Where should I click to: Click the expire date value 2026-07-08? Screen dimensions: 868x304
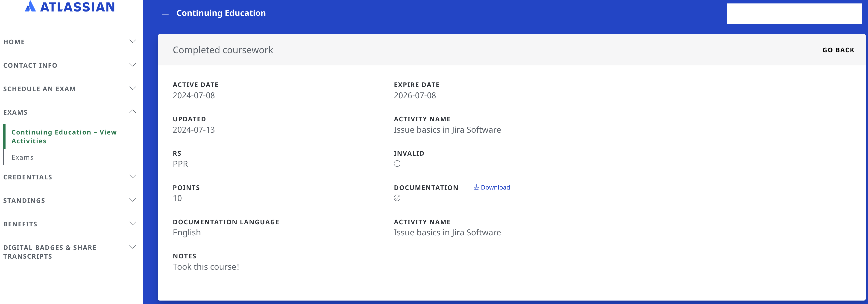point(415,95)
